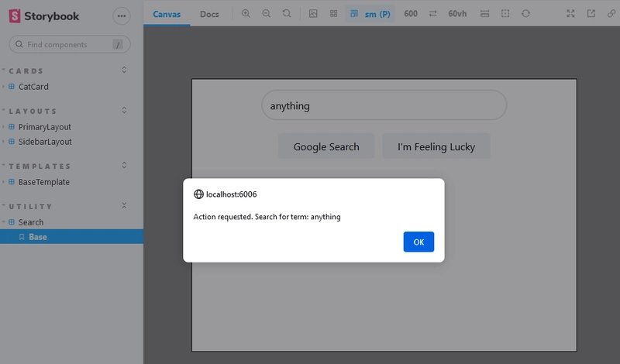The width and height of the screenshot is (620, 364).
Task: Enter full screen mode
Action: [570, 14]
